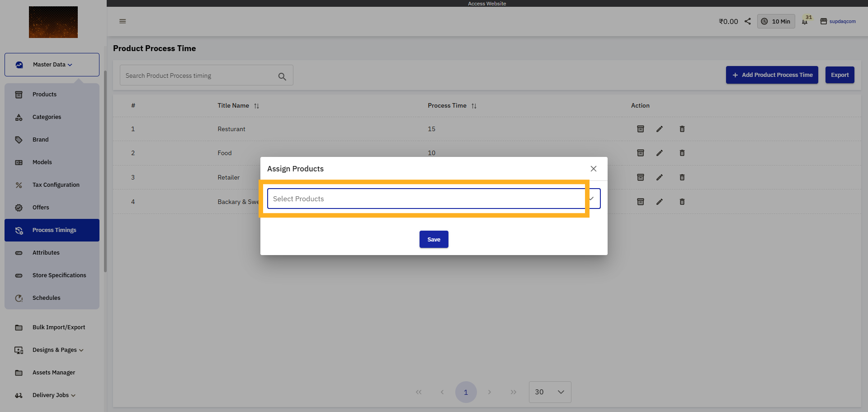Toggle sorting on the Title Name column
Image resolution: width=868 pixels, height=412 pixels.
click(256, 105)
